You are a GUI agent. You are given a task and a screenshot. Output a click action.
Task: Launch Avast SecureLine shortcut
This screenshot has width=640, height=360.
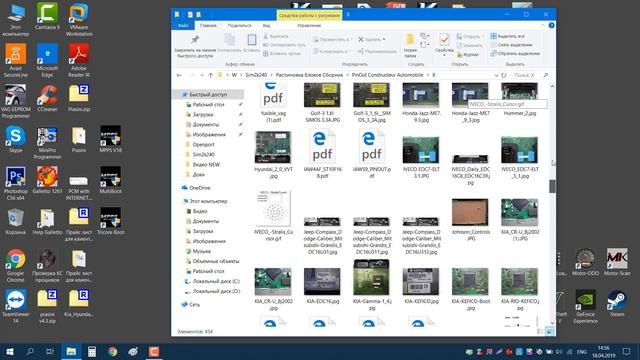click(x=16, y=60)
